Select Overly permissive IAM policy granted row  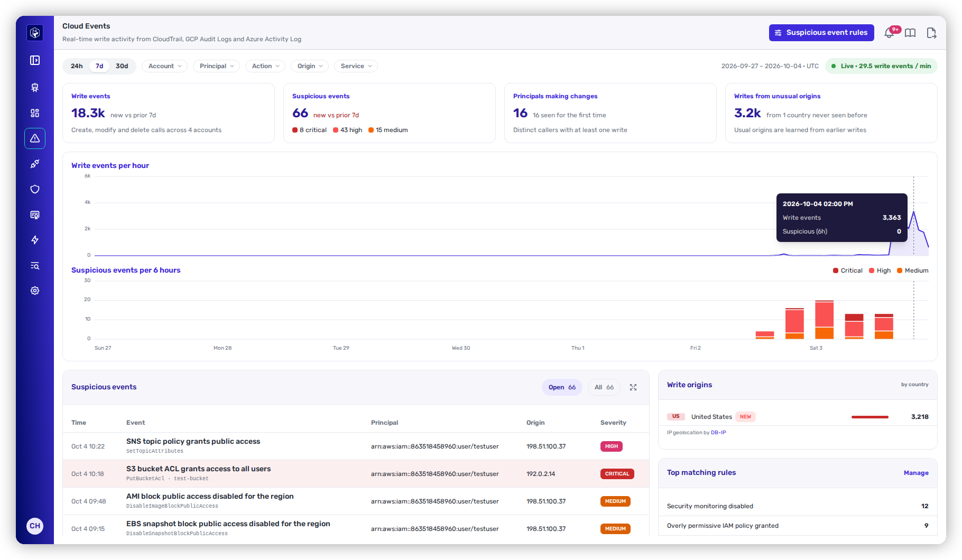[x=798, y=526]
